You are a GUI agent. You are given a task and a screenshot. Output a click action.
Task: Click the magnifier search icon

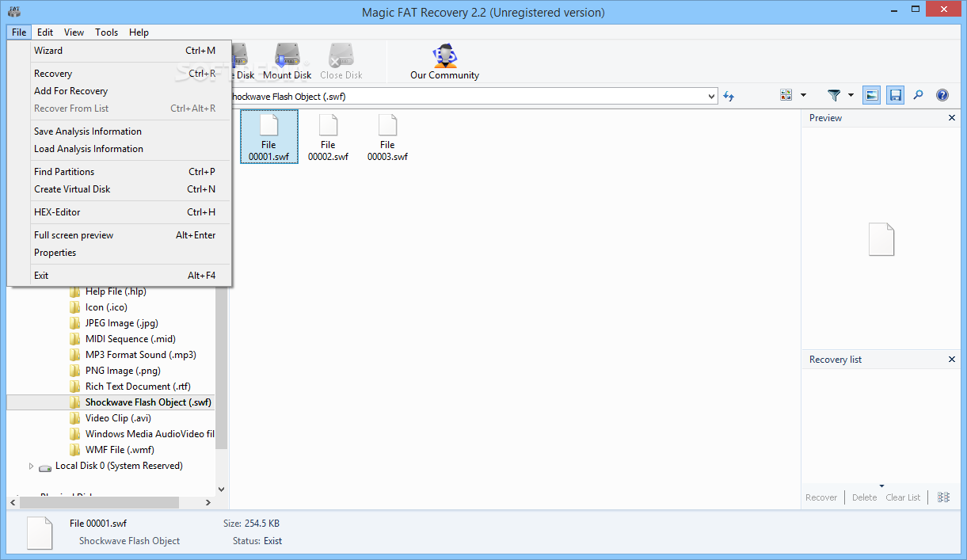click(919, 95)
